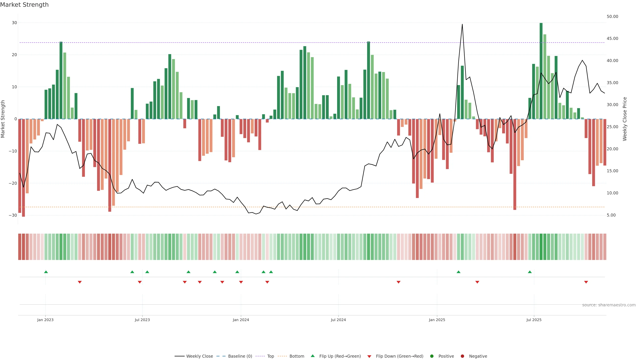Click the Jan 2024 x-axis label
644x362 pixels.
(241, 320)
